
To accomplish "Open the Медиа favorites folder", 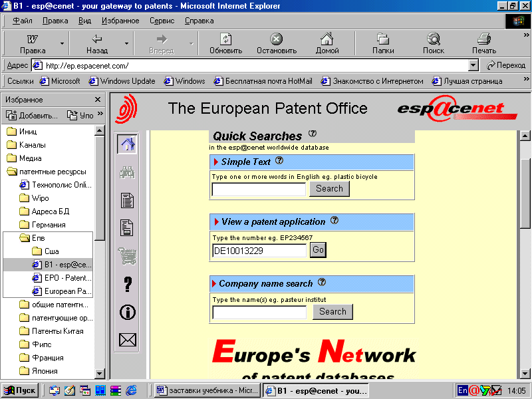I will click(x=24, y=158).
